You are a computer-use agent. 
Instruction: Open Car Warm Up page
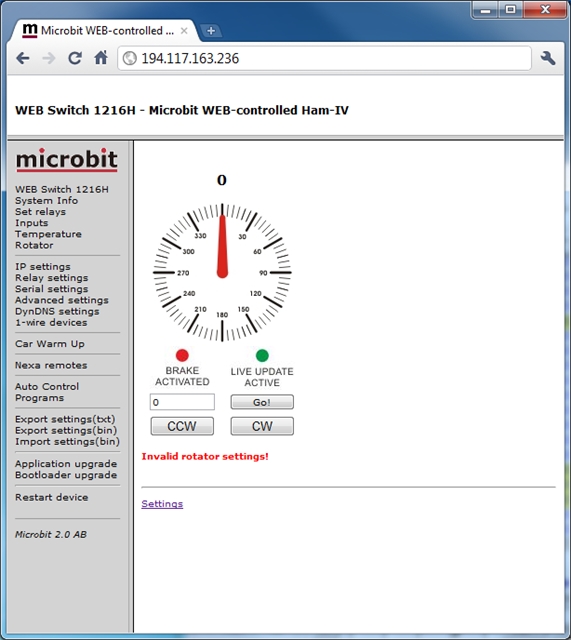tap(50, 344)
